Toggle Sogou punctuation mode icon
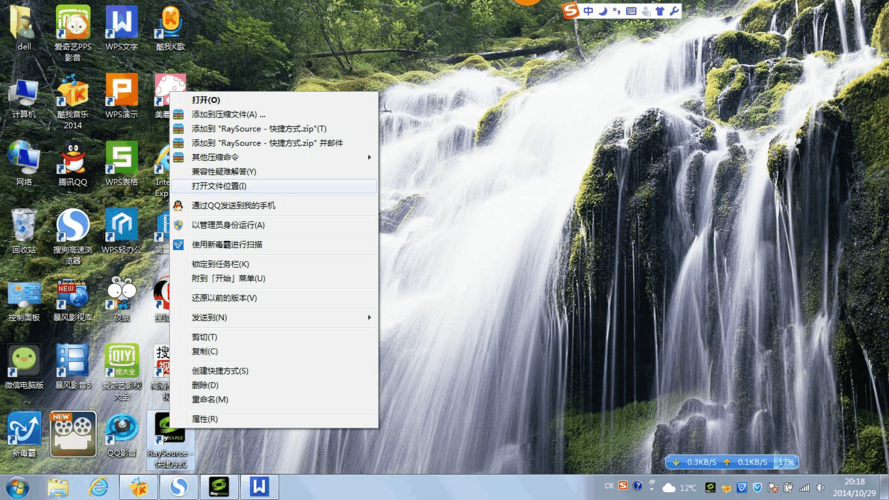The width and height of the screenshot is (889, 500). coord(617,11)
